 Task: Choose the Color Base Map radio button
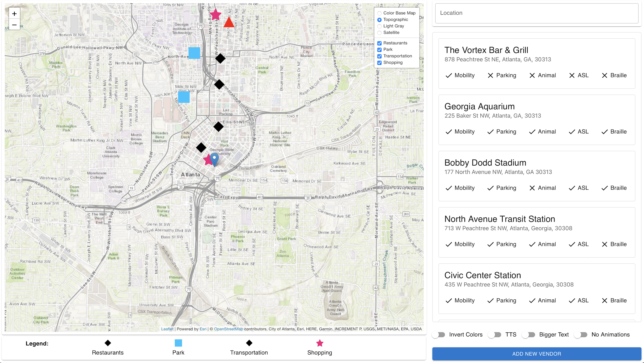379,13
